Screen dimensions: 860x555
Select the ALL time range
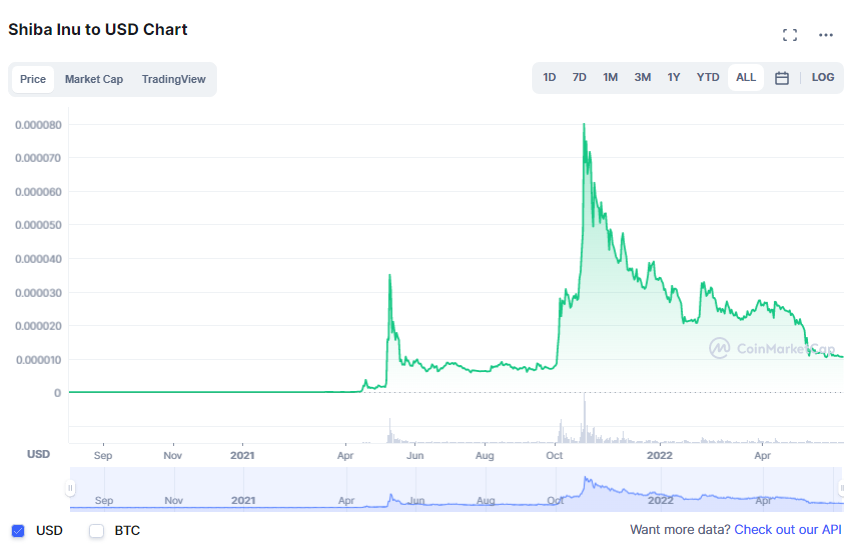click(x=745, y=77)
